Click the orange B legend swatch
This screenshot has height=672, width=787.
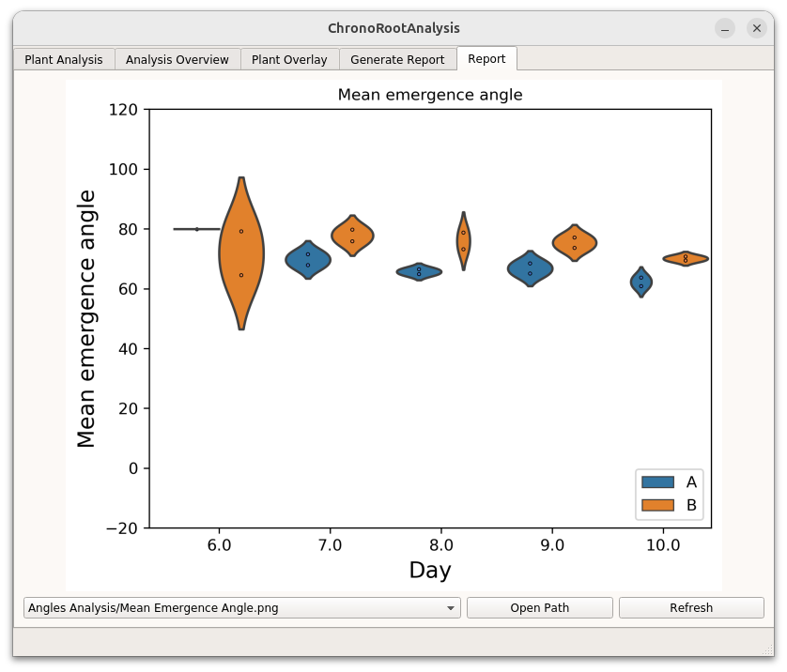[657, 506]
